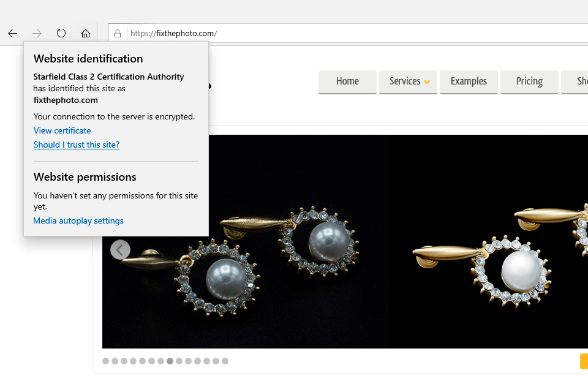Go back using the browser back arrow
The width and height of the screenshot is (588, 392).
[x=13, y=34]
